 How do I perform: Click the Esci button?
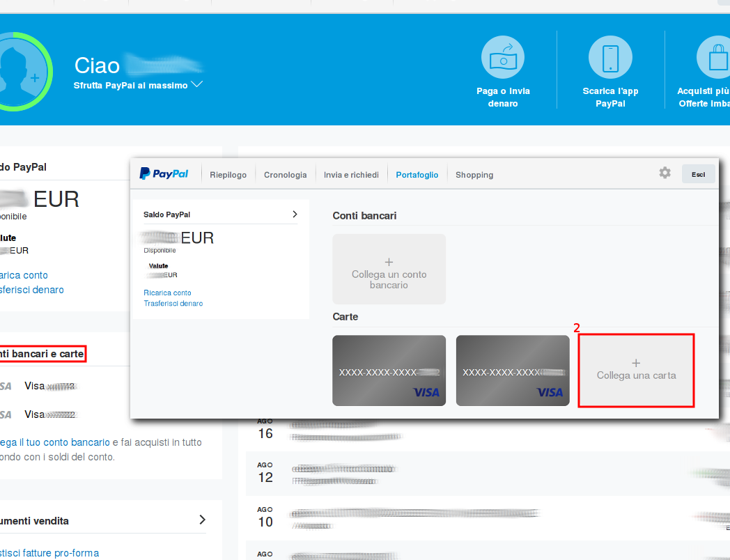pos(699,174)
